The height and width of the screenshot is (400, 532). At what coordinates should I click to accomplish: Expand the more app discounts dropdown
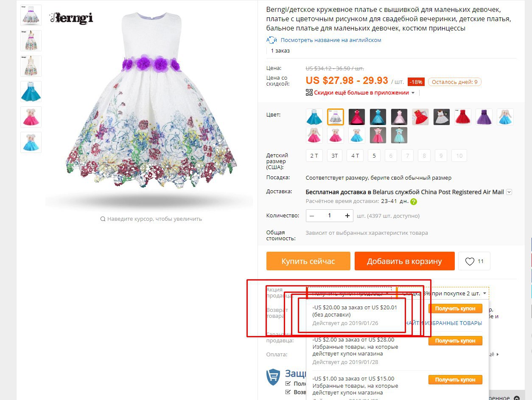coord(413,93)
